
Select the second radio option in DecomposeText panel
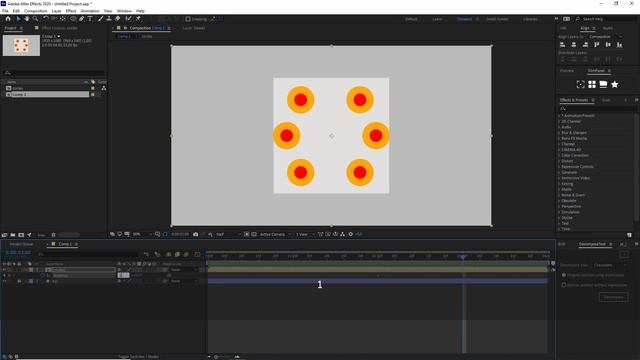click(564, 285)
